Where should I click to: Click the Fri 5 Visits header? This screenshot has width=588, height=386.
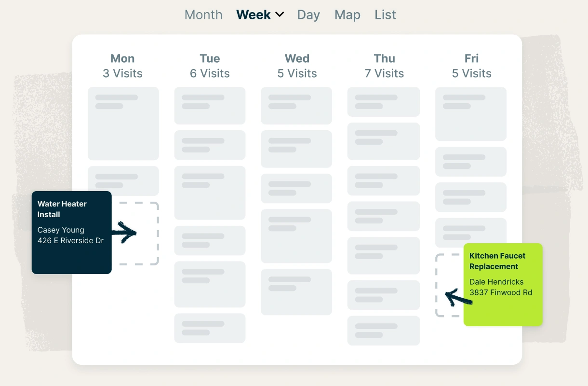[x=471, y=66]
